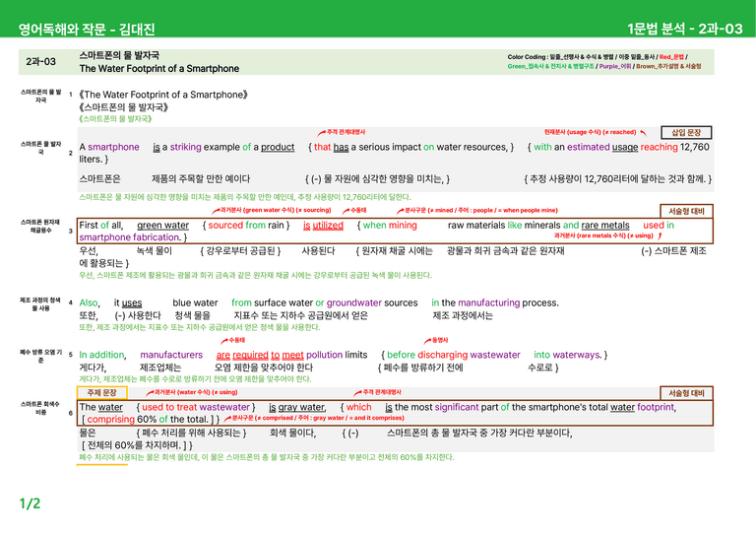Click the 과거분사 arrow above 'sourced'
Image resolution: width=756 pixels, height=535 pixels.
(x=272, y=210)
